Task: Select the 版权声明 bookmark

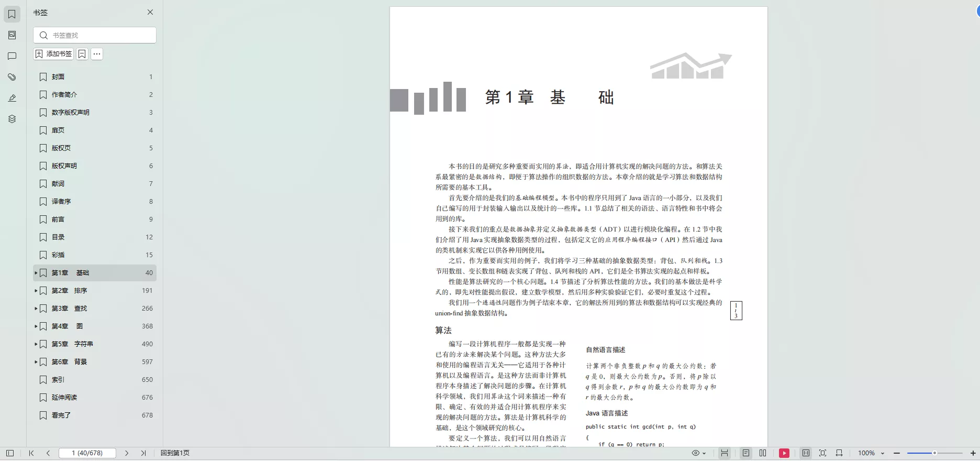Action: pos(95,166)
